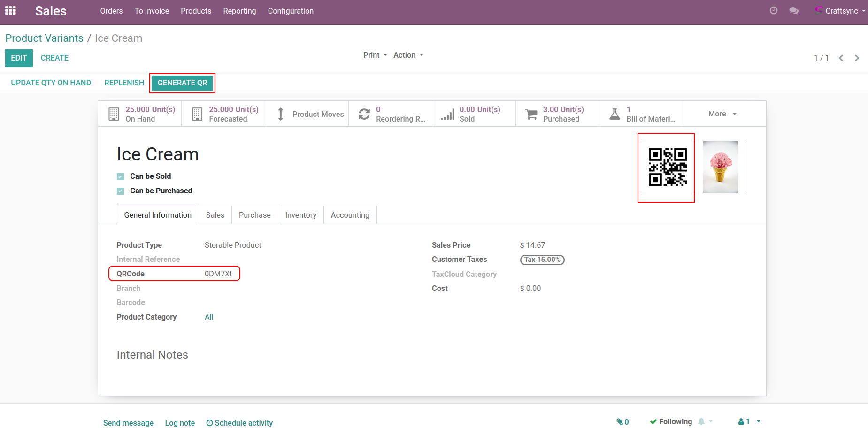Toggle the Following subscription status
Viewport: 868px width, 443px height.
pyautogui.click(x=671, y=422)
